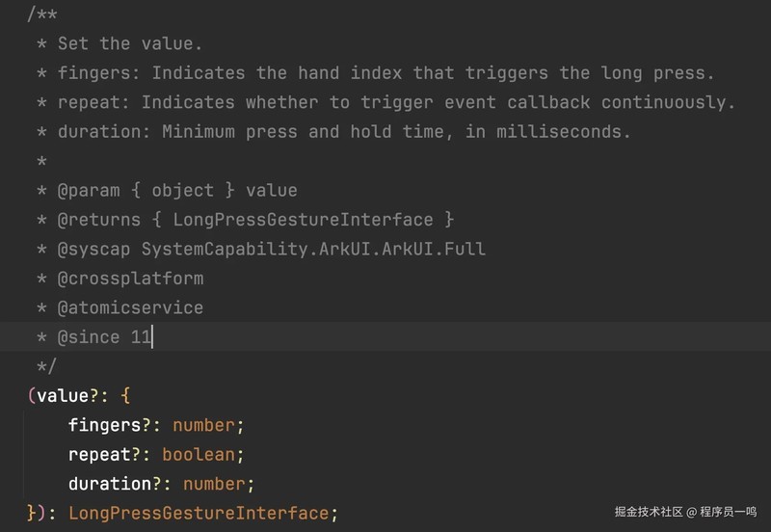The height and width of the screenshot is (532, 771).
Task: Click the @crossplatform annotation
Action: tap(130, 279)
